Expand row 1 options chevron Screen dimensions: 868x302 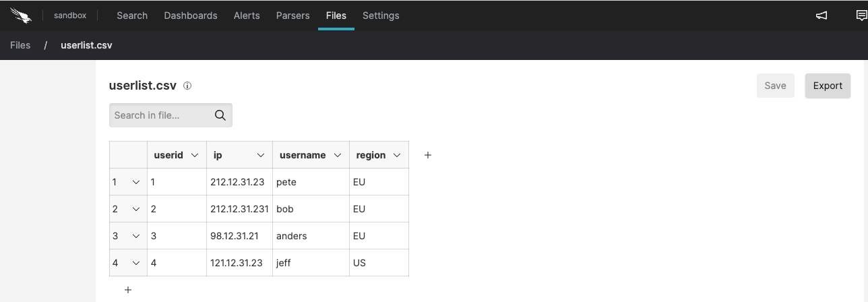tap(136, 182)
